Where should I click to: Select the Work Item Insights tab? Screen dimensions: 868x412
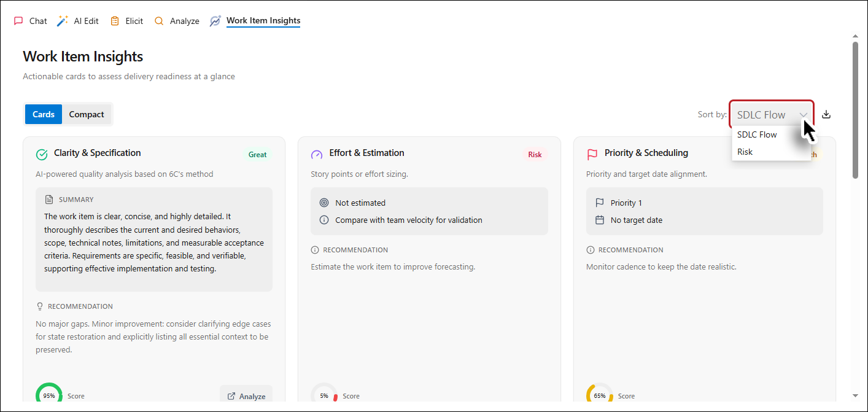click(x=255, y=21)
